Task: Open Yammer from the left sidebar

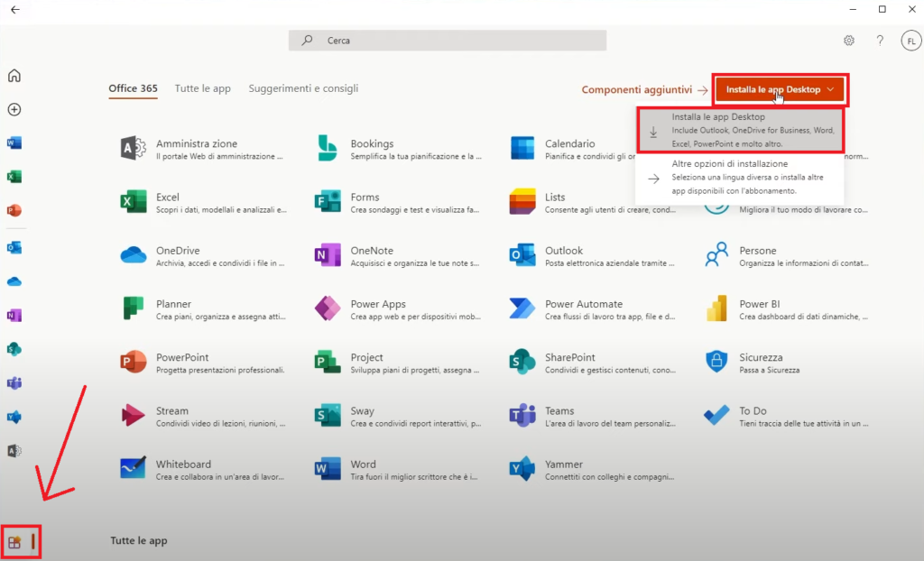Action: [x=14, y=418]
